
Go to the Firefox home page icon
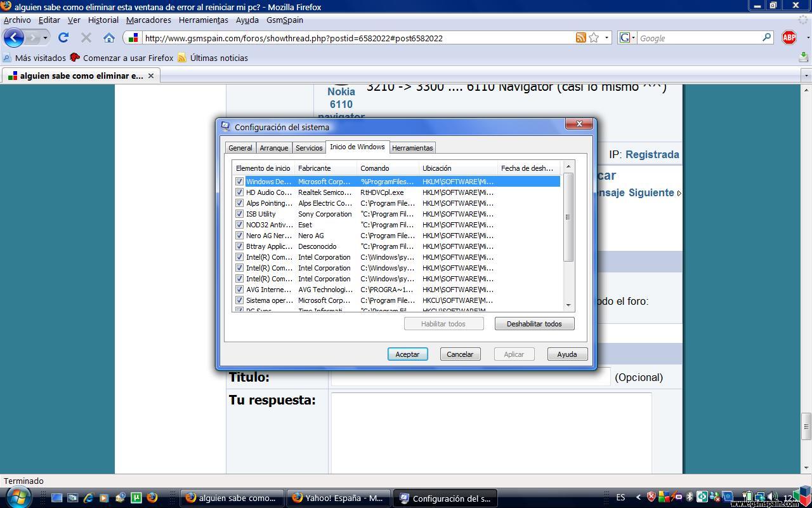(109, 38)
